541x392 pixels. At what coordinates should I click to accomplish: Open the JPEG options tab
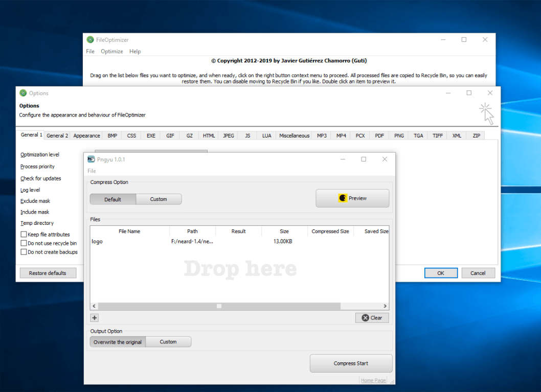pos(229,136)
